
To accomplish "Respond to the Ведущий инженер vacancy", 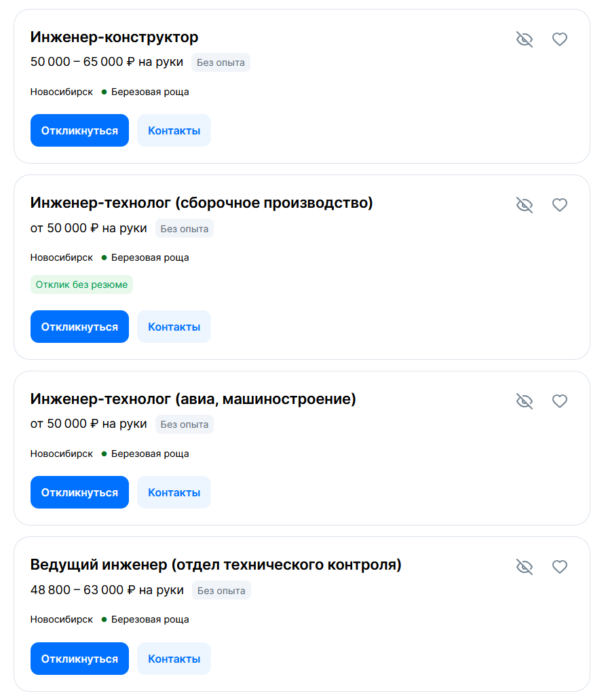I will click(x=79, y=659).
